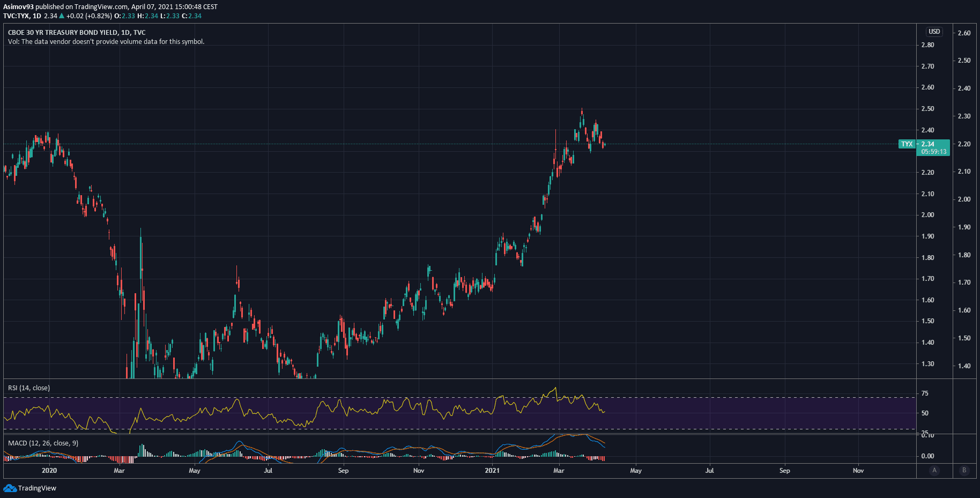Click the Sep 2021 label on time axis

[784, 471]
